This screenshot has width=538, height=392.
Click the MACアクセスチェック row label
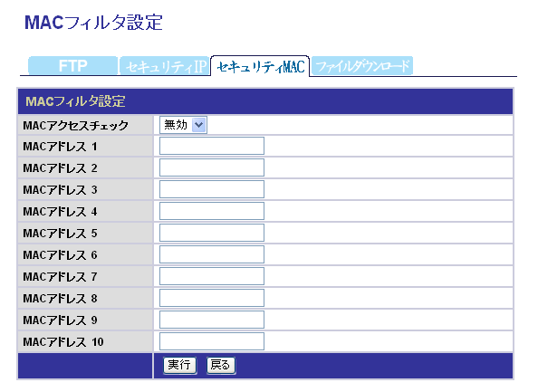(75, 125)
